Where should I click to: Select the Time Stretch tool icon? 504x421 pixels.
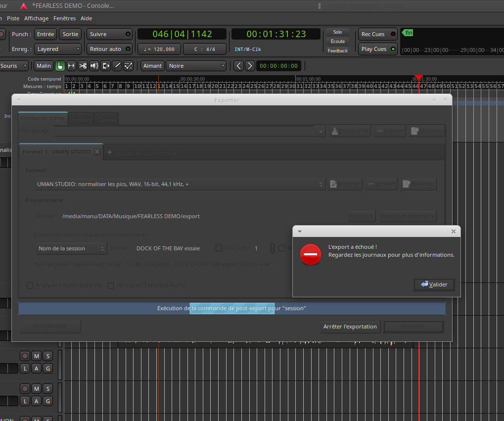click(x=105, y=66)
